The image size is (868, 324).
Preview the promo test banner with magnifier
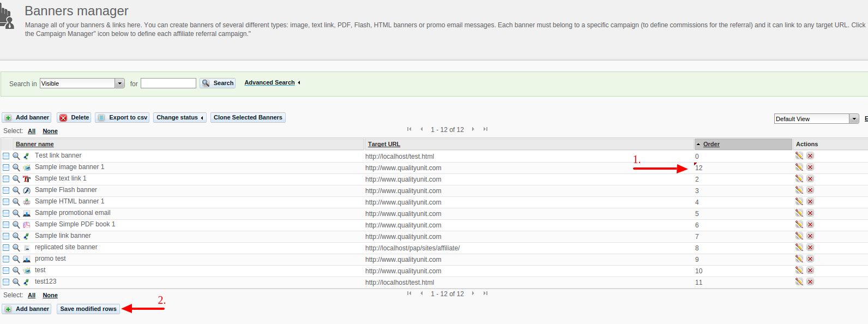coord(16,259)
